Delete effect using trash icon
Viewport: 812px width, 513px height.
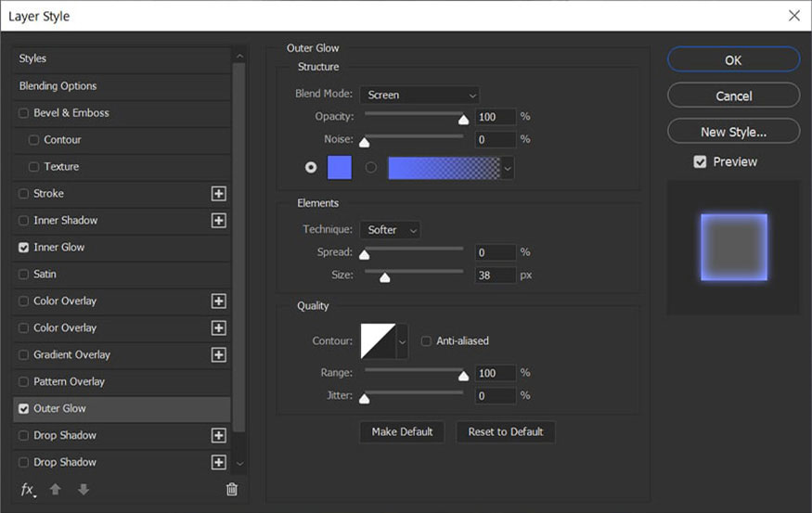tap(232, 489)
